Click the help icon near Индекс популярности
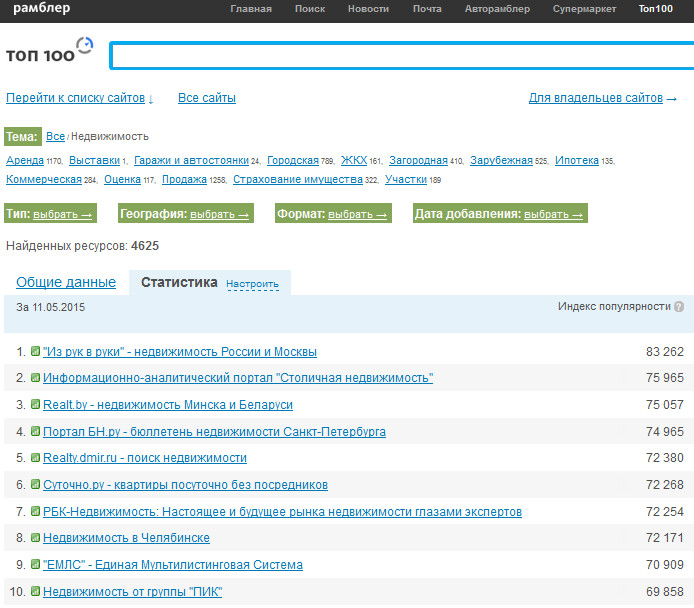 679,307
